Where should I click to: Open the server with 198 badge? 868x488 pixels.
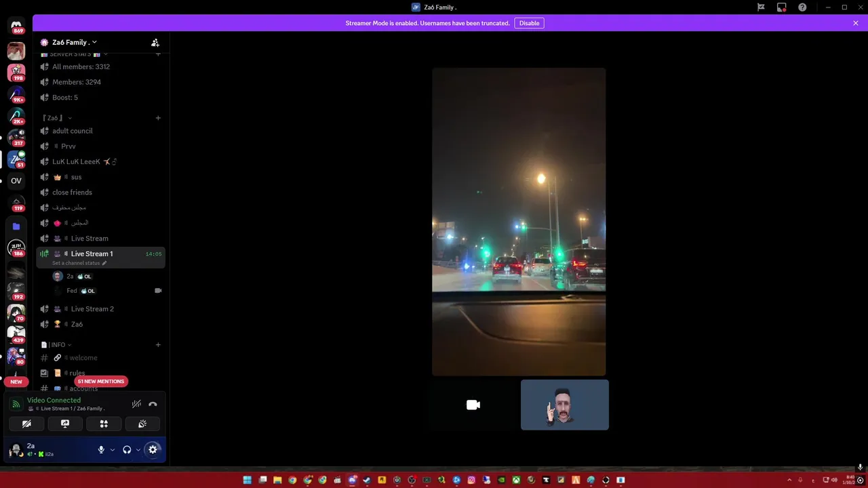point(16,72)
